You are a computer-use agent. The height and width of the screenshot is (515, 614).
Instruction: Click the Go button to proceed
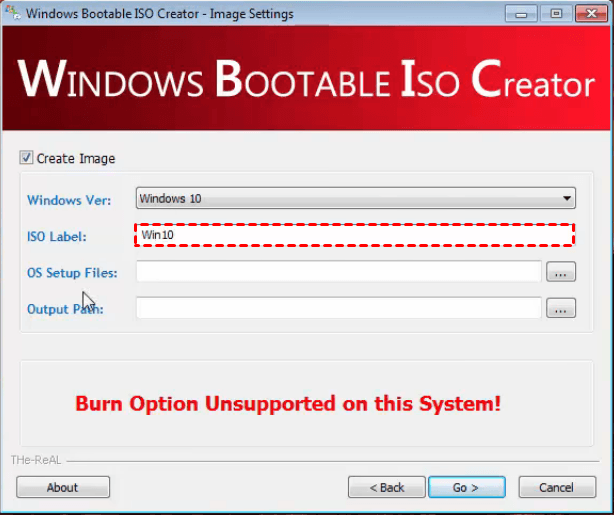tap(467, 487)
